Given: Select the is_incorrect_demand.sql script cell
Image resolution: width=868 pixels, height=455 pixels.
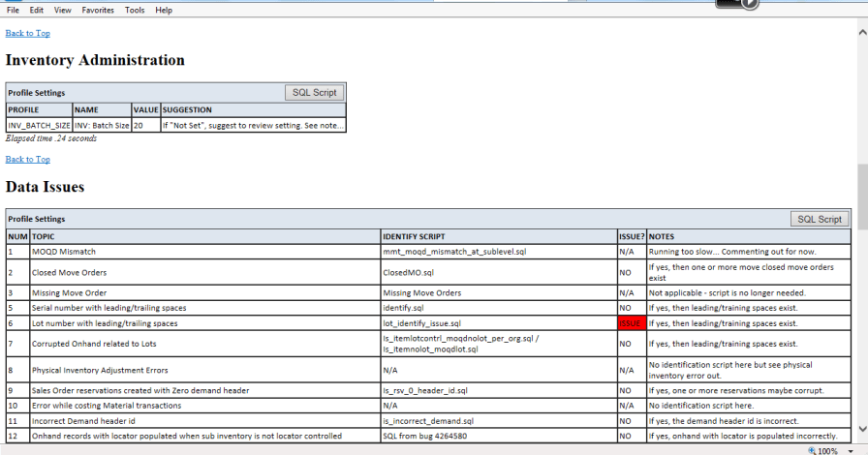Looking at the screenshot, I should 499,421.
